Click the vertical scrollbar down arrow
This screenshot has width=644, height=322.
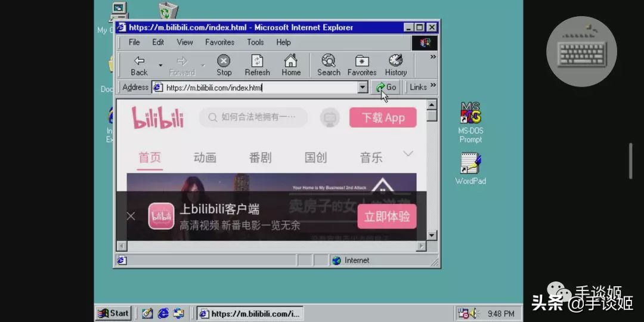coord(432,236)
